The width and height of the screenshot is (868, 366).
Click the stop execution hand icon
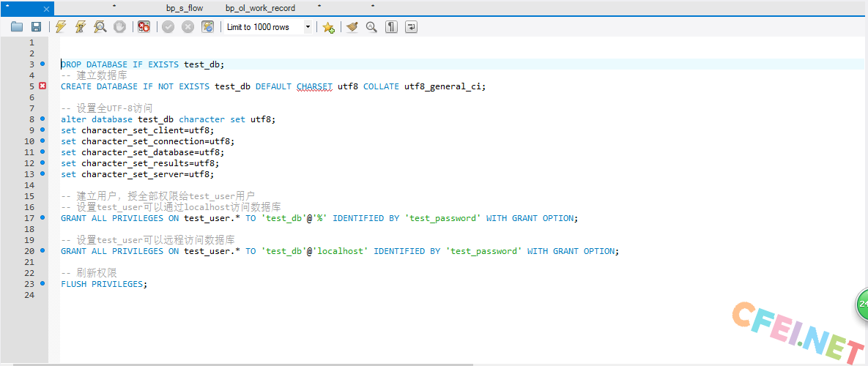(x=119, y=27)
